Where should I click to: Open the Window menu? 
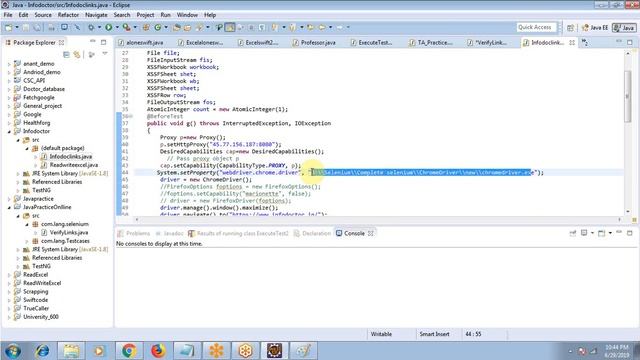(x=187, y=15)
